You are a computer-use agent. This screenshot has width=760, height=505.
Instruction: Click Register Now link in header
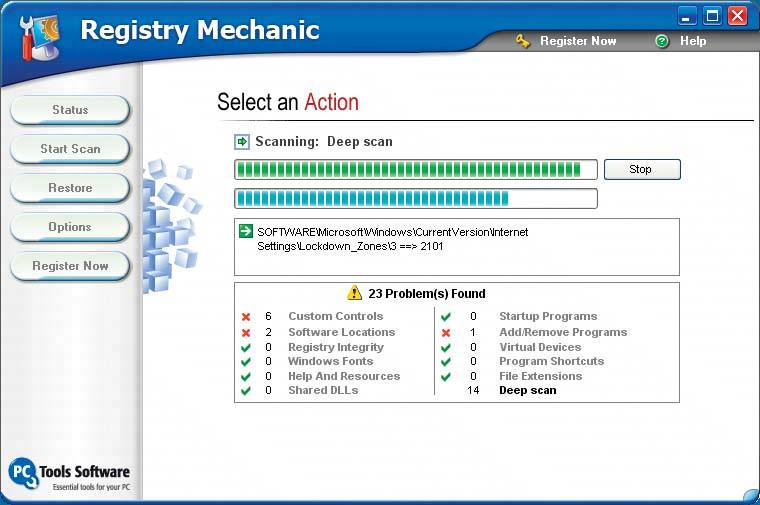pyautogui.click(x=578, y=41)
